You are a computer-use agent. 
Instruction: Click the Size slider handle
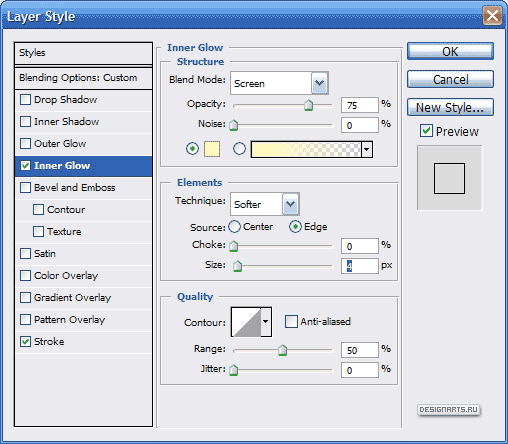[237, 266]
